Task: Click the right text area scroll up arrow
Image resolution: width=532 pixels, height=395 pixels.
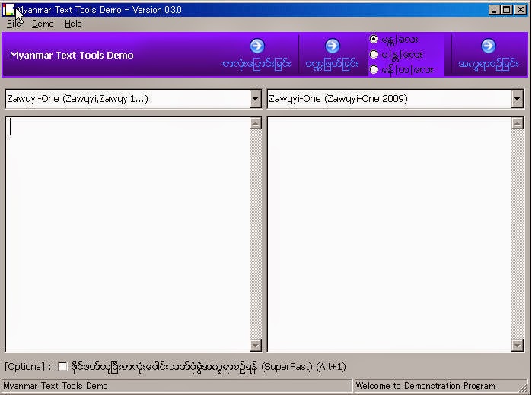Action: (x=517, y=123)
